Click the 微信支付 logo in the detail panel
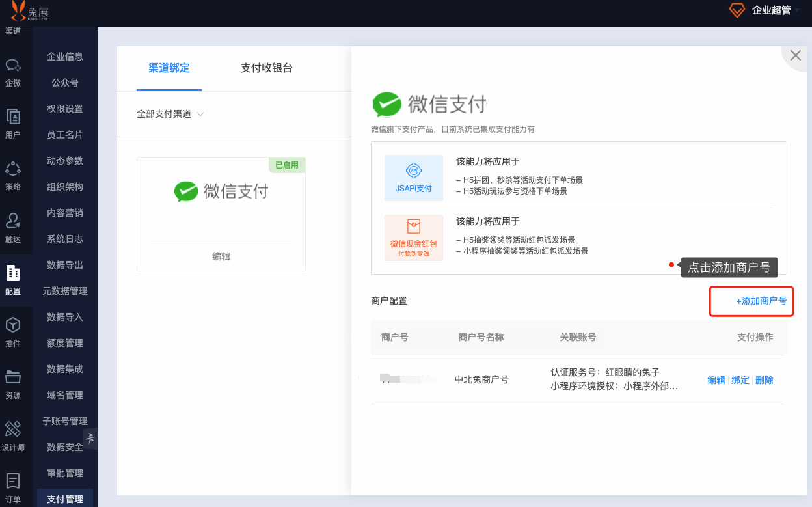This screenshot has width=812, height=507. [x=429, y=104]
